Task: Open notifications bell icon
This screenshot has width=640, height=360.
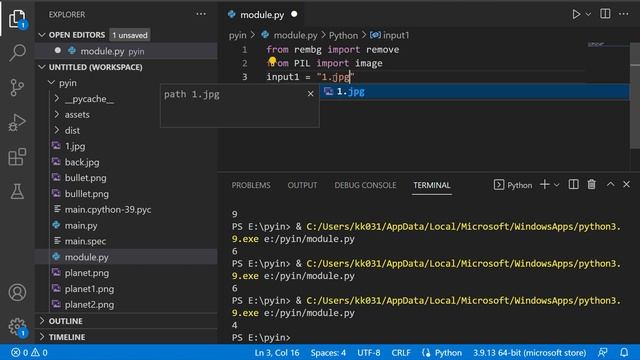Action: click(x=624, y=352)
